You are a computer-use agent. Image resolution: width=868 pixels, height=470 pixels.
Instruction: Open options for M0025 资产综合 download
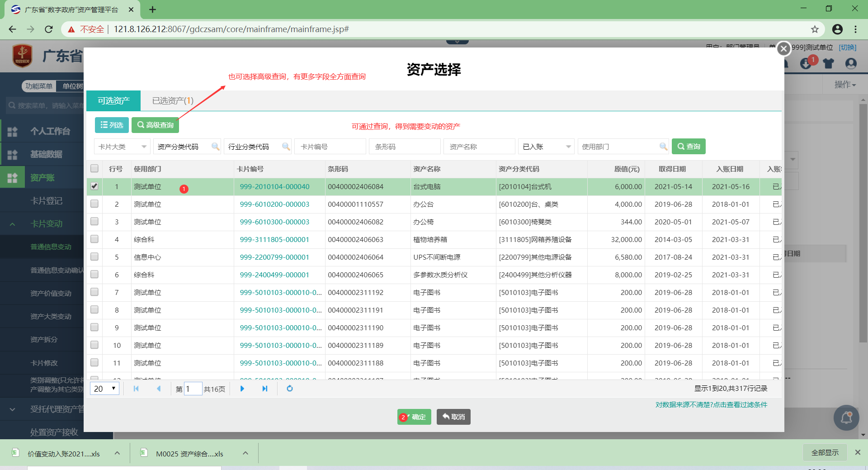point(245,453)
